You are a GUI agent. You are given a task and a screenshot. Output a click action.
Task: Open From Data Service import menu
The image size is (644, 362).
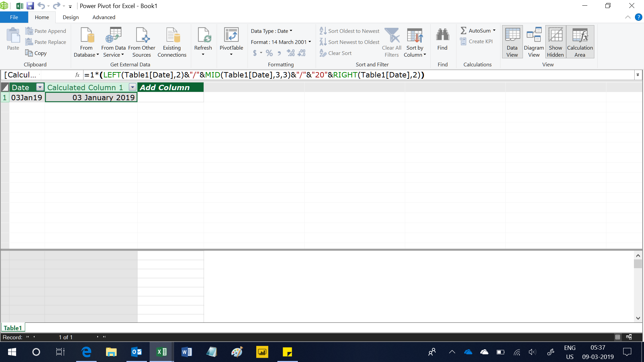point(113,42)
